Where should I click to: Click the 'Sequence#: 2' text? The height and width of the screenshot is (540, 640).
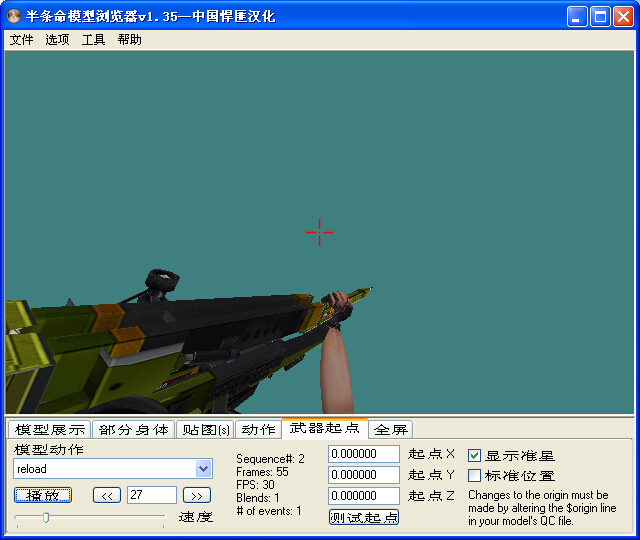[270, 459]
